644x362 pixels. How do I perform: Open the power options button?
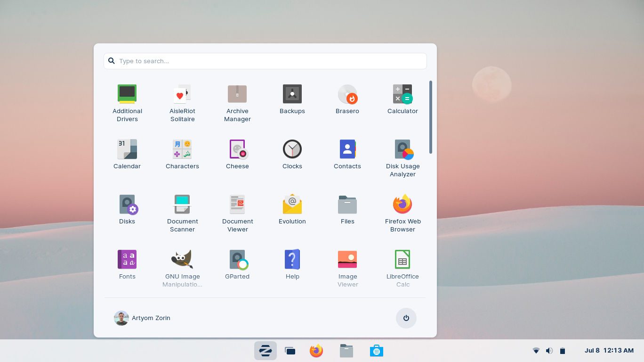pos(406,318)
